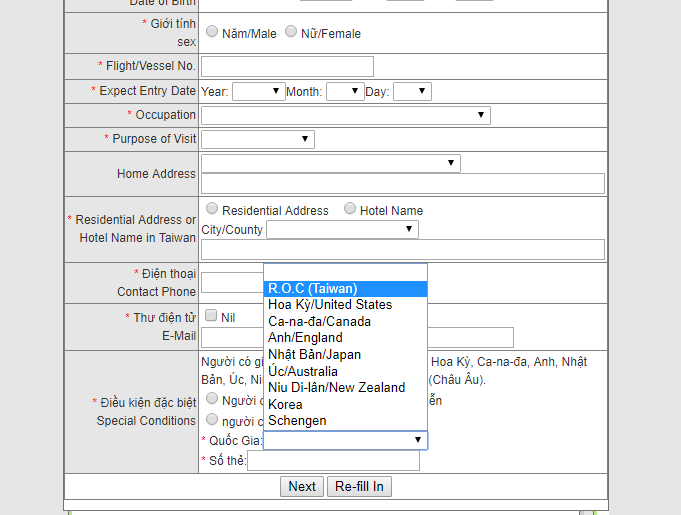The width and height of the screenshot is (681, 515).
Task: Choose the Residential Address radio option
Action: tap(212, 209)
